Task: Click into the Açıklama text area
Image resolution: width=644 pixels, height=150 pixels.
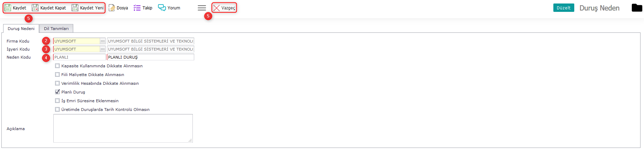Action: [123, 128]
